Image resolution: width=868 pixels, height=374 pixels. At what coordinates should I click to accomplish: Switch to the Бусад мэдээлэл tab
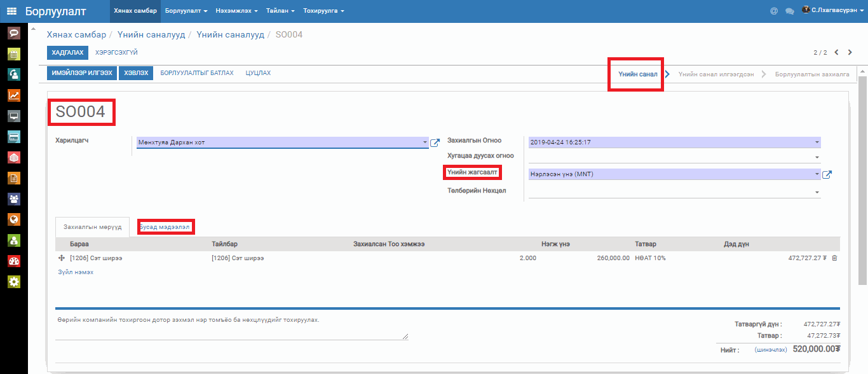(165, 227)
